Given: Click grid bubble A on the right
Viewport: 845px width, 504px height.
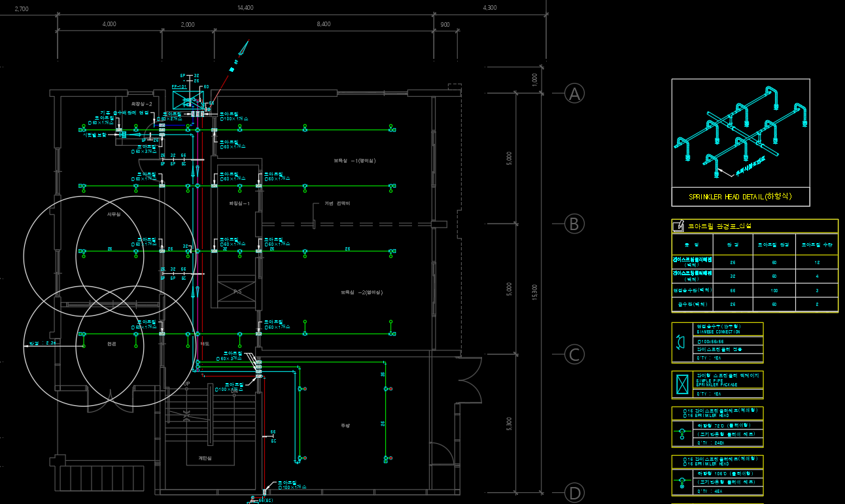Looking at the screenshot, I should pyautogui.click(x=574, y=93).
